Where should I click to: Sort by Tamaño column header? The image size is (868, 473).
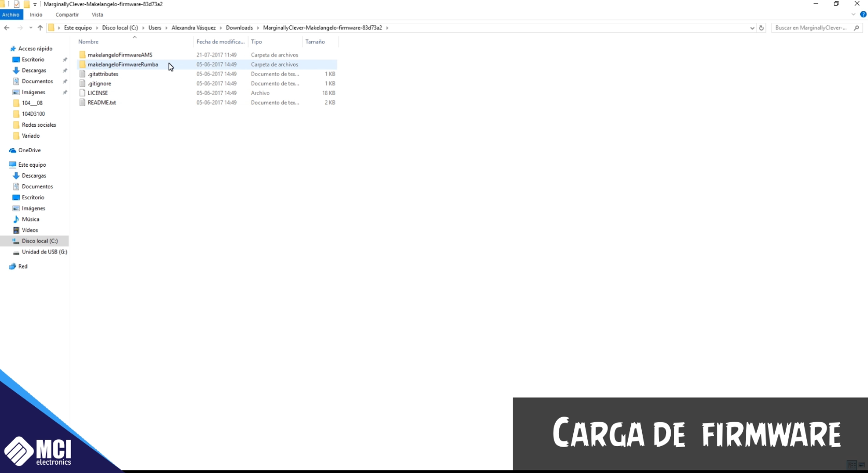tap(320, 41)
